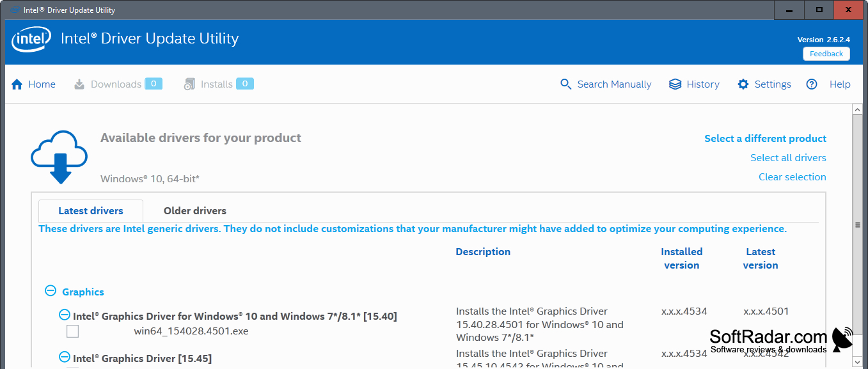The image size is (868, 369).
Task: Open History via its stacked-layers icon
Action: click(x=675, y=84)
